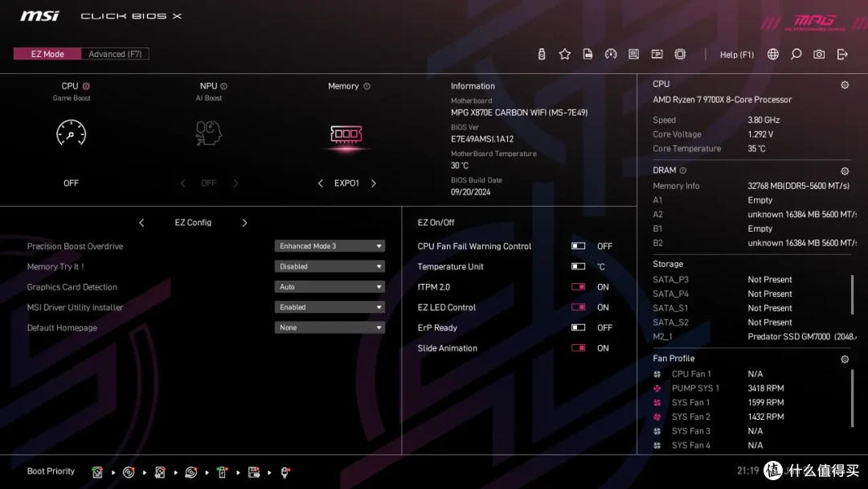Click the left arrow under NPU
The width and height of the screenshot is (868, 489).
[182, 183]
